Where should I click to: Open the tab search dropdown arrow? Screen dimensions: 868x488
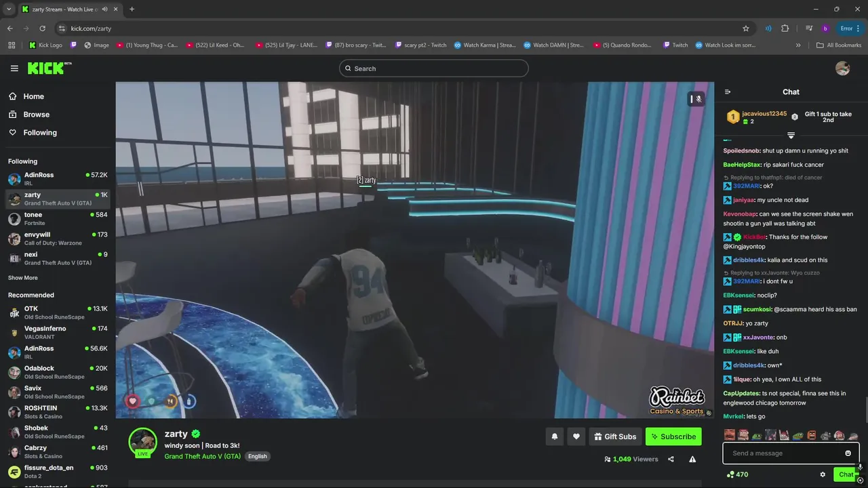9,9
